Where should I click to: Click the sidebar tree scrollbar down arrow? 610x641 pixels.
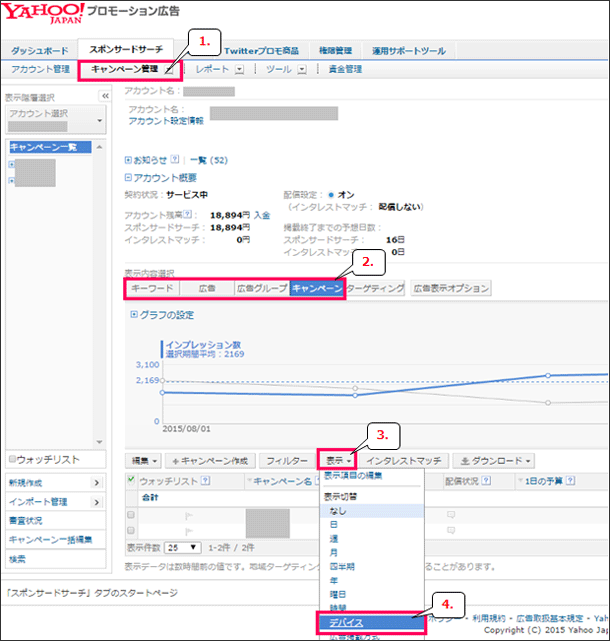point(99,442)
